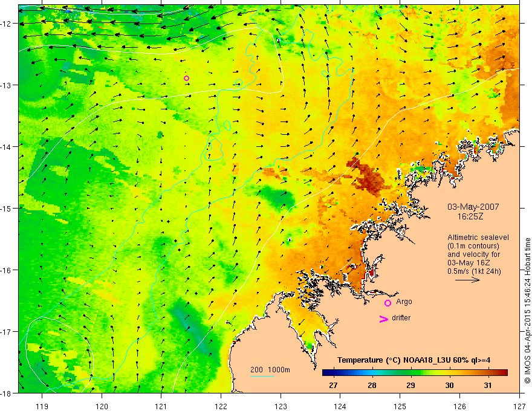Click the "and velocity for" text line

(x=473, y=254)
